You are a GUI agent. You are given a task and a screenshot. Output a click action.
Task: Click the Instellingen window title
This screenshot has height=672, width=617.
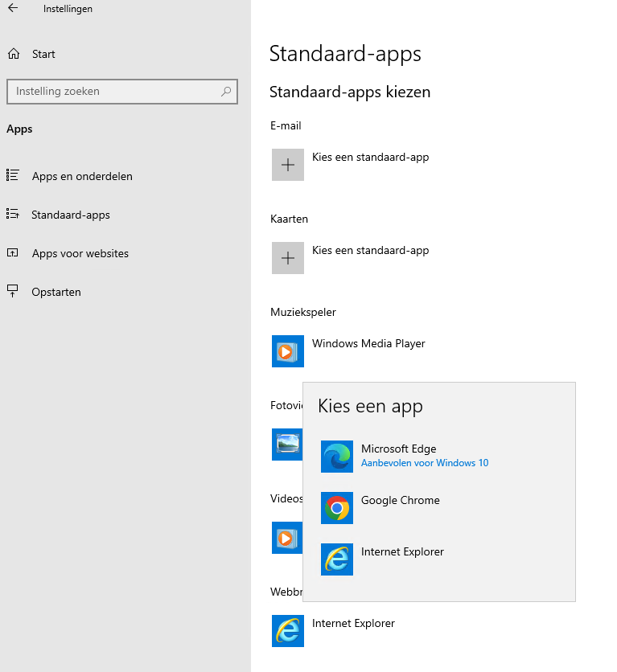click(x=68, y=9)
